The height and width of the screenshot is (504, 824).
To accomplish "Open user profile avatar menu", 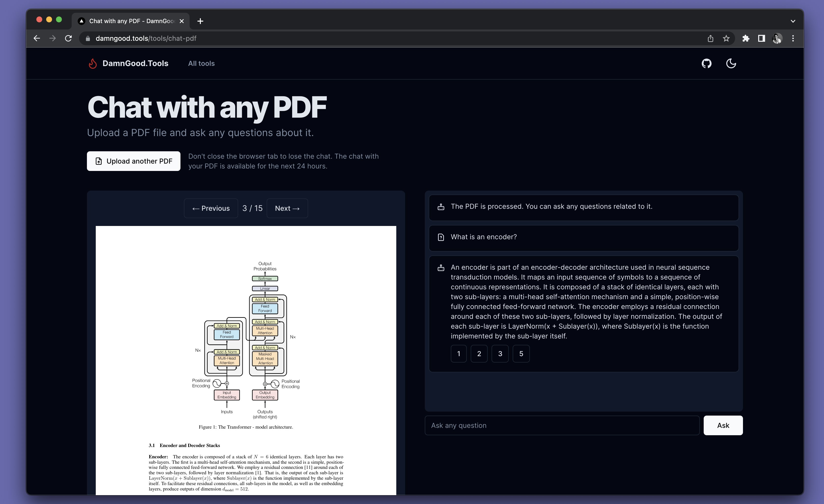I will click(x=777, y=39).
